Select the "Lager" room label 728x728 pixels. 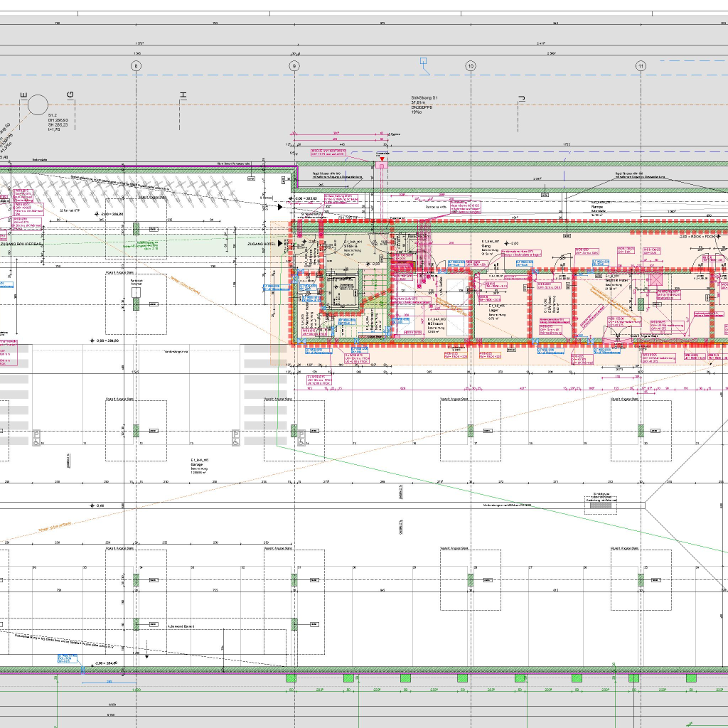click(493, 310)
